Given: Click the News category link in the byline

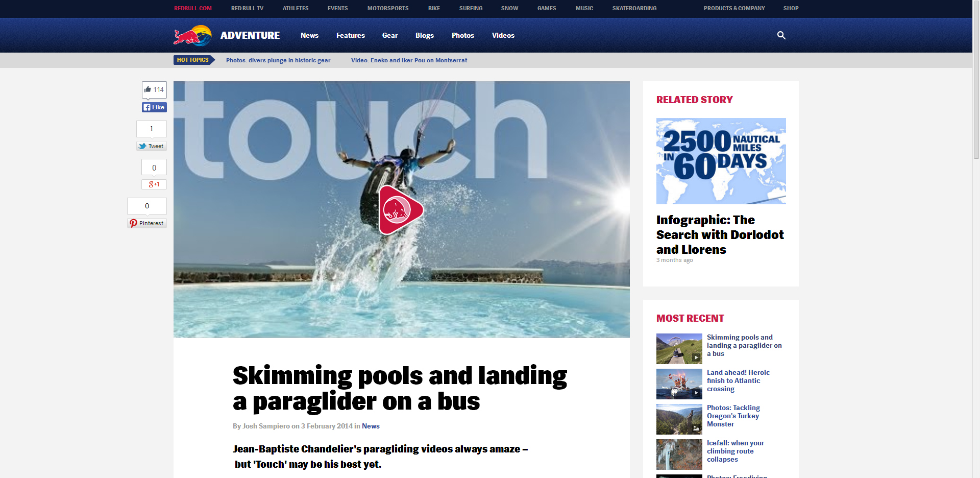Looking at the screenshot, I should 371,426.
